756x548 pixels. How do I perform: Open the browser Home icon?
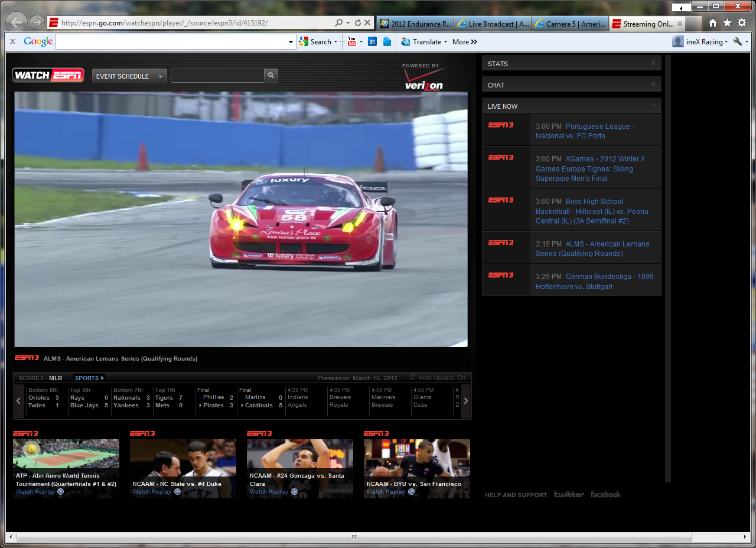point(713,23)
